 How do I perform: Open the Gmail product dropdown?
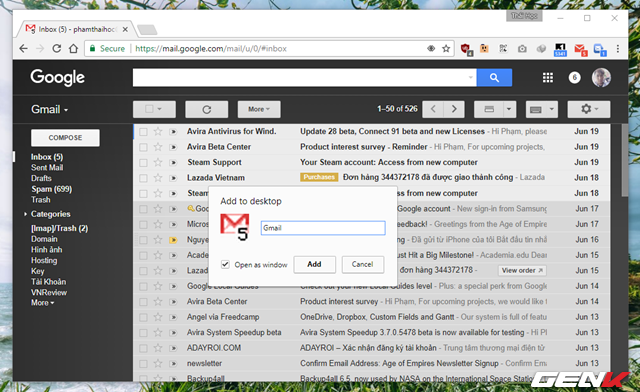tap(50, 109)
